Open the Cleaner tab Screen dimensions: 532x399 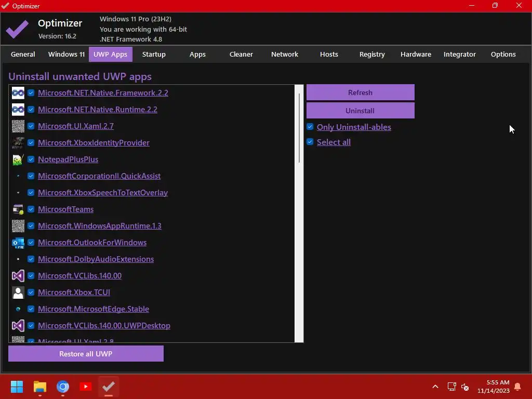241,54
